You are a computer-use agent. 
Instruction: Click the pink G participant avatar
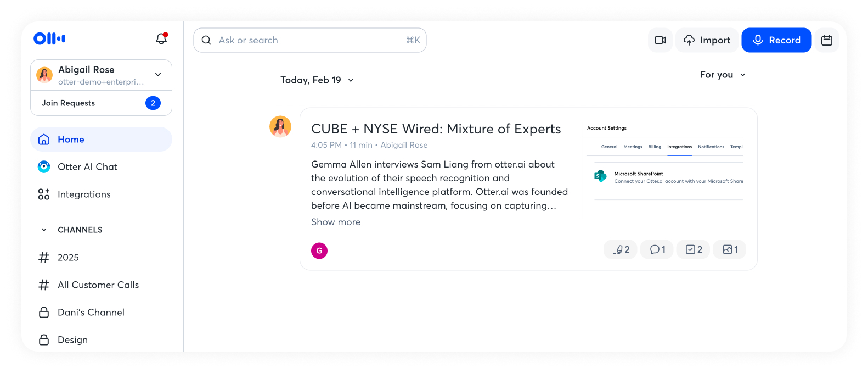[319, 250]
